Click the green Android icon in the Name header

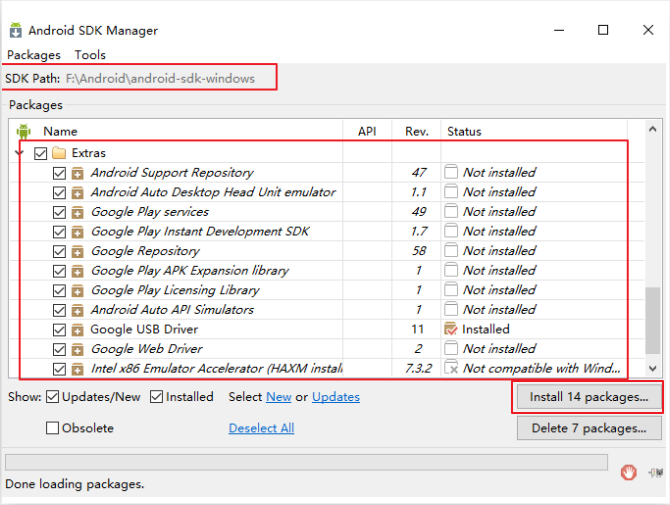(x=24, y=131)
